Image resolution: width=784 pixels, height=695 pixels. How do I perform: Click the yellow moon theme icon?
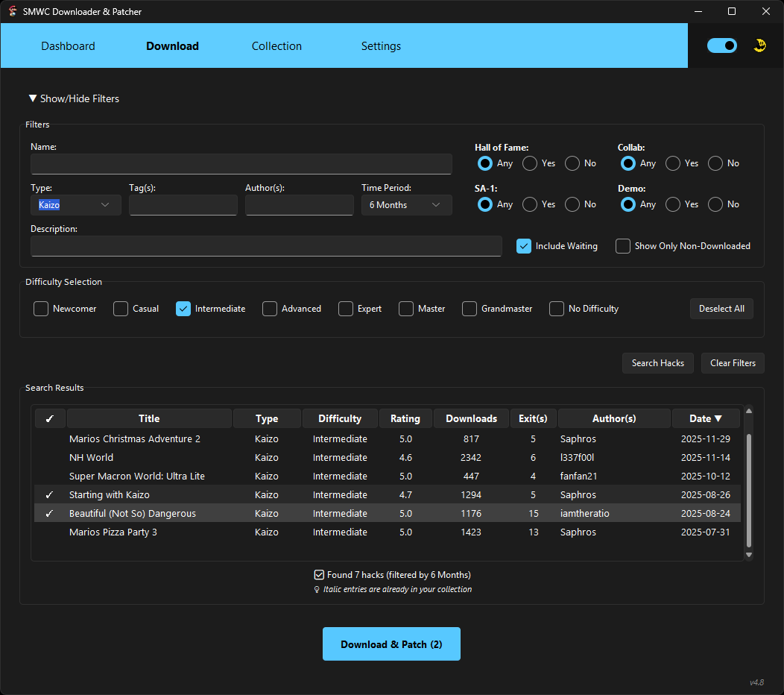(760, 45)
